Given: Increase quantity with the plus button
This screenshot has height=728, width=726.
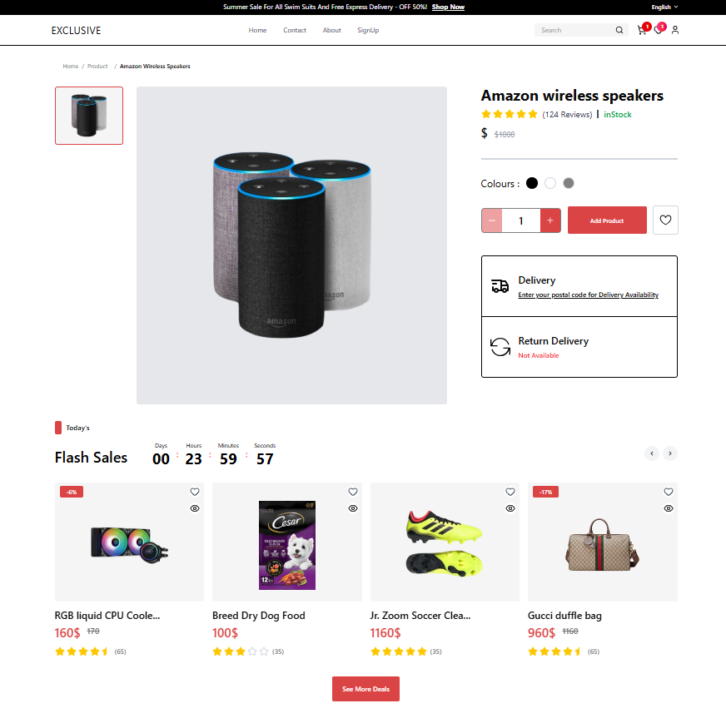Looking at the screenshot, I should (x=550, y=220).
